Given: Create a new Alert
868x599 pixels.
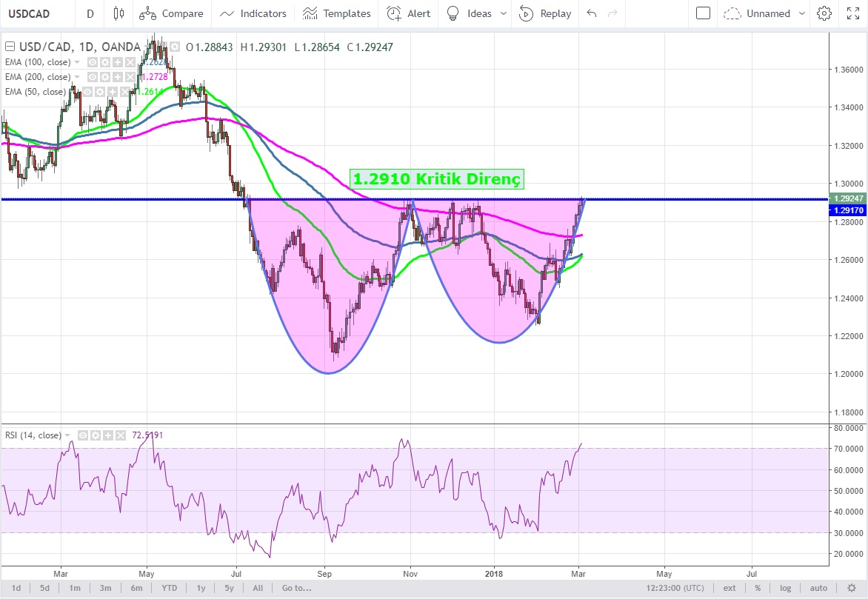Looking at the screenshot, I should coord(409,13).
